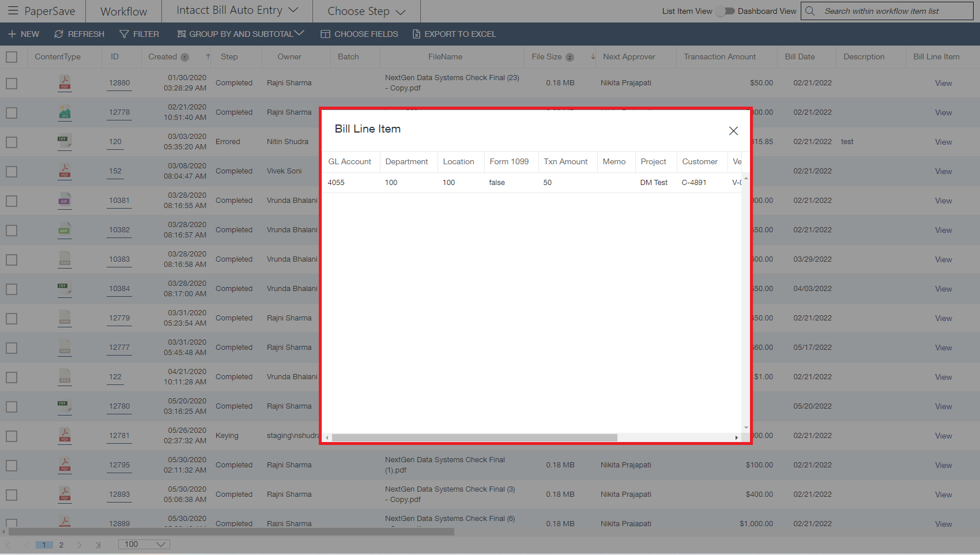
Task: Click Choose Fields in toolbar
Action: pyautogui.click(x=359, y=34)
